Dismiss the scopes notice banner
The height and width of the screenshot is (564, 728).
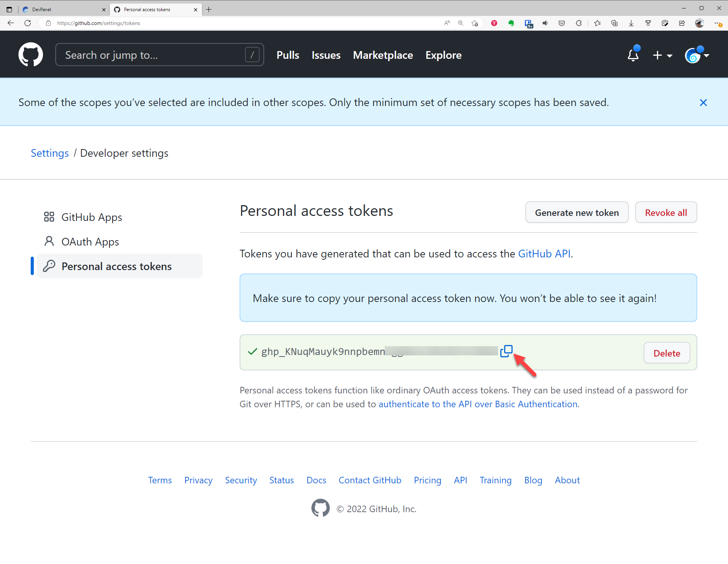(703, 103)
